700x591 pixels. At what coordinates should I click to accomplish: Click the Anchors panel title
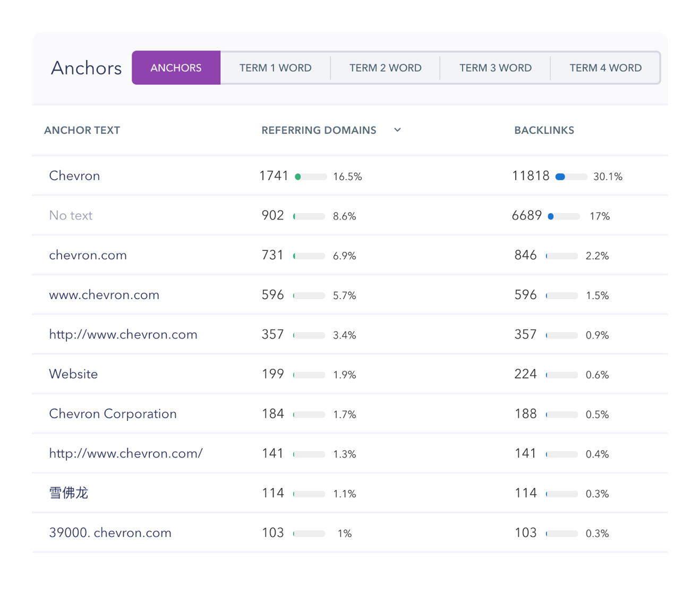tap(86, 68)
